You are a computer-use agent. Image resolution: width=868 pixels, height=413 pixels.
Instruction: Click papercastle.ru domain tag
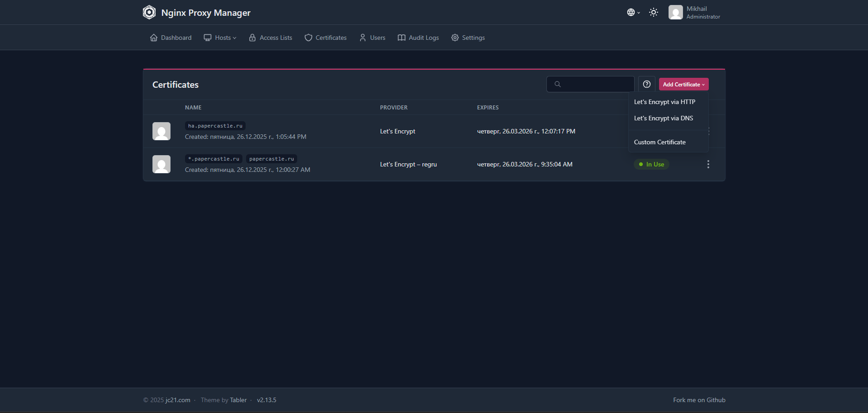[x=271, y=159]
